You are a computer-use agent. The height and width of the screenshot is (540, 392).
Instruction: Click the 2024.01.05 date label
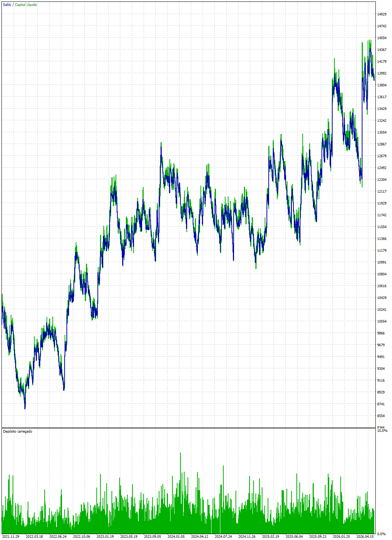(x=176, y=537)
